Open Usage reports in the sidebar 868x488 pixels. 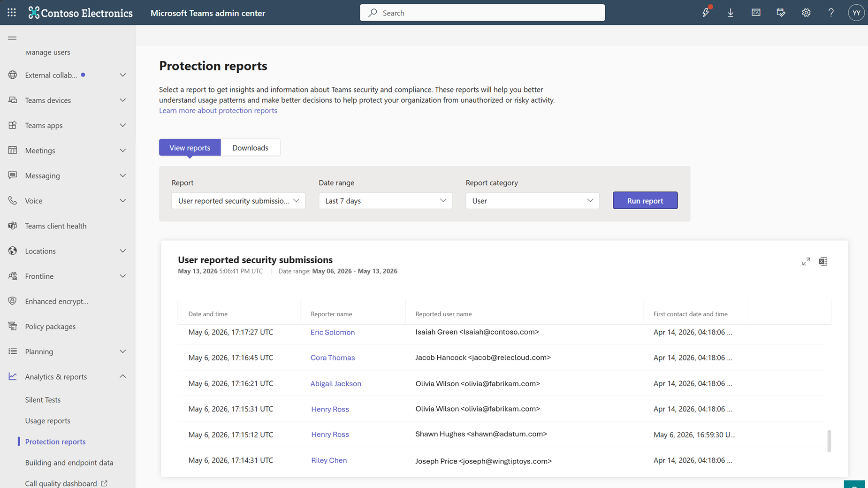coord(47,420)
